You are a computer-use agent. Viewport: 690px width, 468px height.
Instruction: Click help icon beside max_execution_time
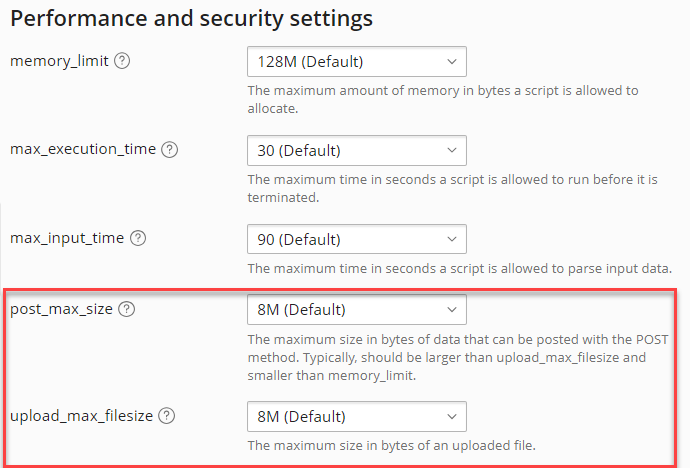169,150
